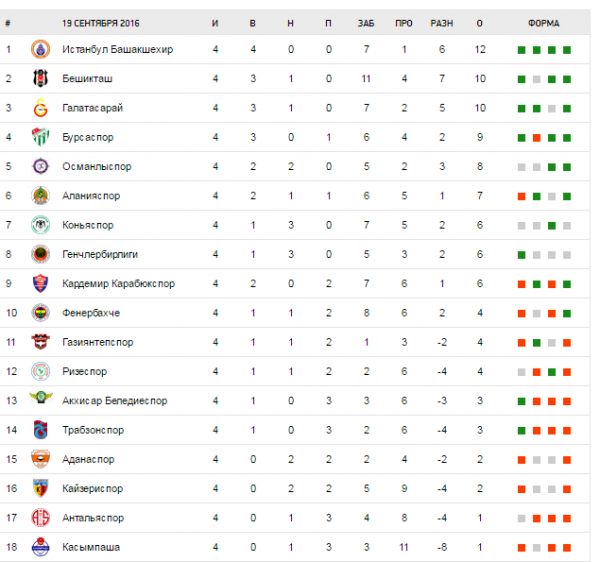Click the Antalyaspor red logo
The image size is (600, 562).
pos(41,518)
